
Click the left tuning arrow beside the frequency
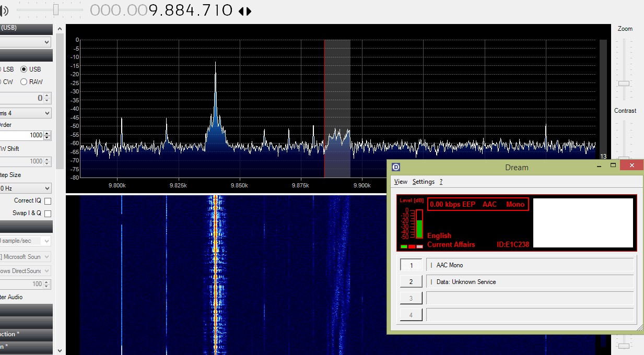tap(241, 11)
